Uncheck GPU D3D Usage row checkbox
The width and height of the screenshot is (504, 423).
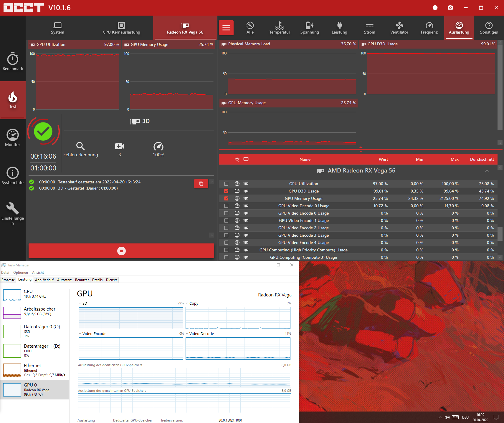(x=226, y=191)
